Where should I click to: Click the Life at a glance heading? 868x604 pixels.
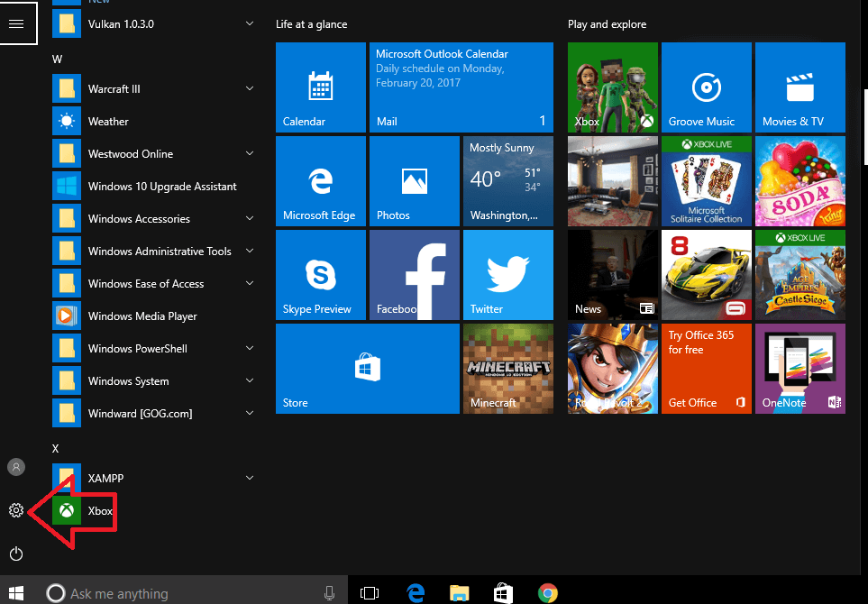pos(312,24)
